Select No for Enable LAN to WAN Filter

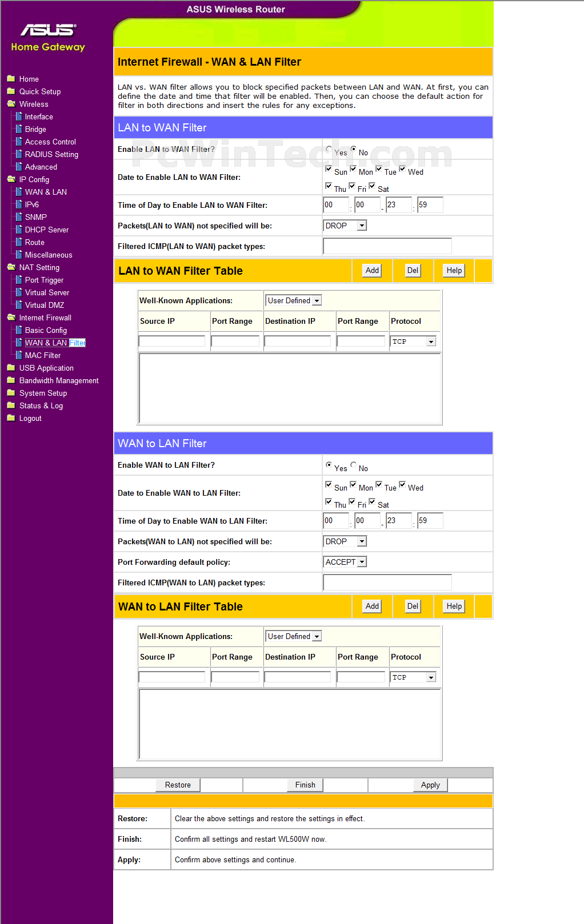(353, 149)
